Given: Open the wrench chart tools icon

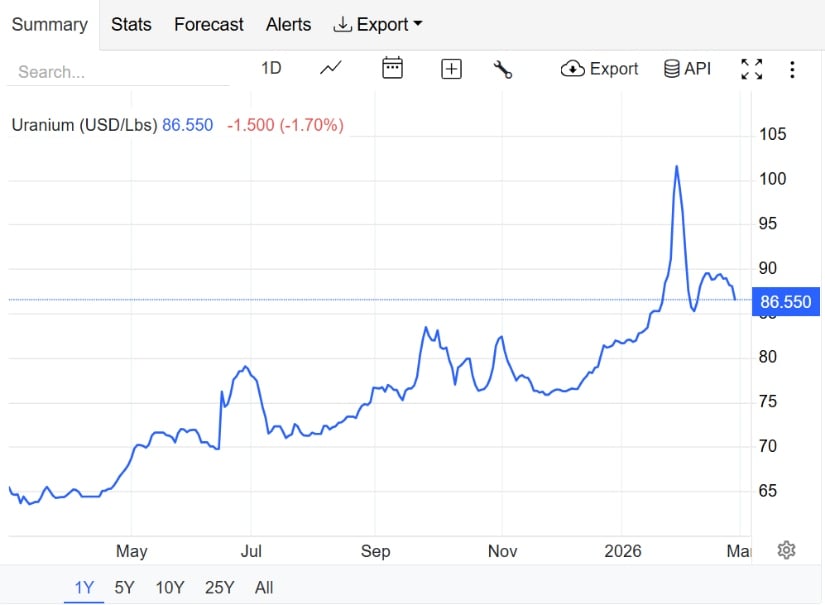Looking at the screenshot, I should (x=503, y=69).
